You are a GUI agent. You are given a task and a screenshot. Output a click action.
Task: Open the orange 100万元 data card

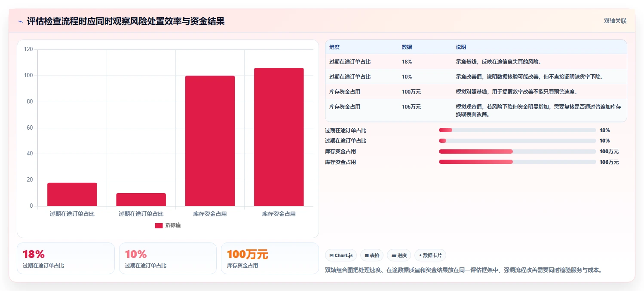coord(270,258)
